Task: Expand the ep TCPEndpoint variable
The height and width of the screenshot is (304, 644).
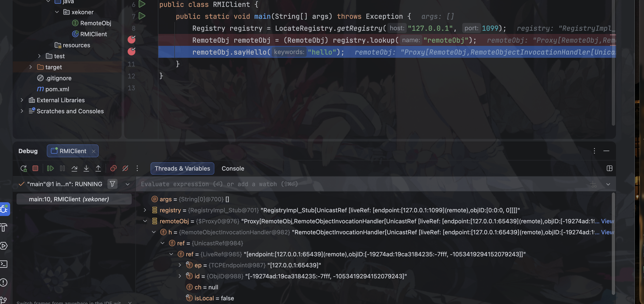Action: click(179, 265)
